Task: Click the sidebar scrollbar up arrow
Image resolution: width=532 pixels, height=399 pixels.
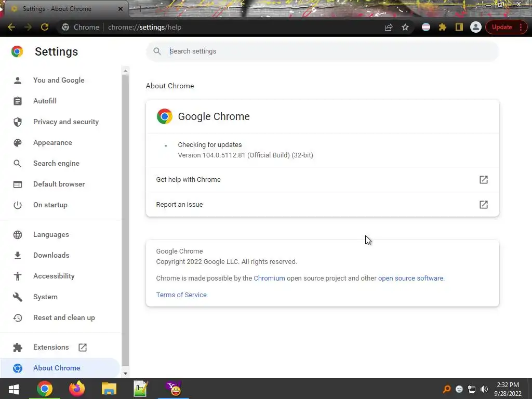Action: tap(125, 71)
